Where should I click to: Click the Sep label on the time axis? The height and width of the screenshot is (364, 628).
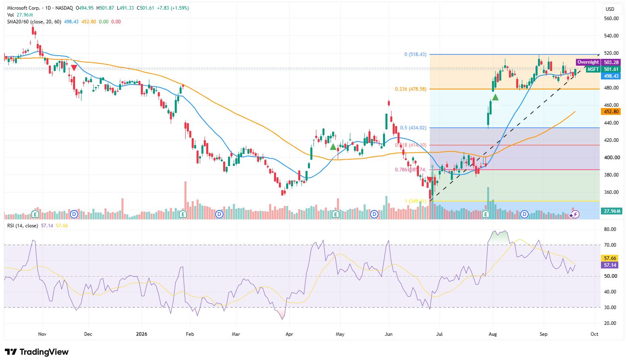[543, 334]
